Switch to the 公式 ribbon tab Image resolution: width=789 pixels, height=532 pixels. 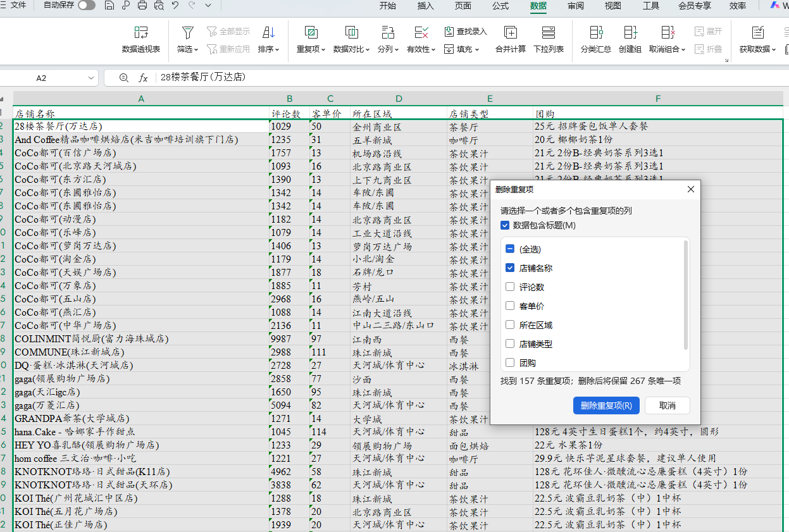click(500, 6)
